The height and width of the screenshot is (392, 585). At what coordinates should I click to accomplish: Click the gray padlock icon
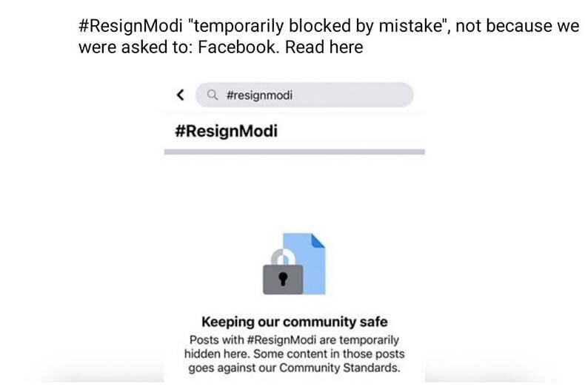tap(283, 272)
